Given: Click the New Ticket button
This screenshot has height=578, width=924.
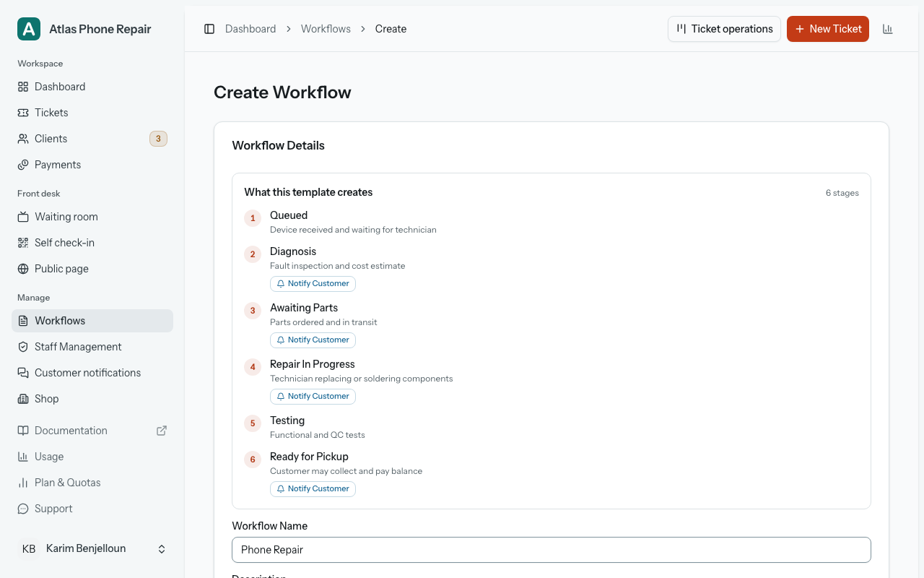Looking at the screenshot, I should click(x=828, y=29).
